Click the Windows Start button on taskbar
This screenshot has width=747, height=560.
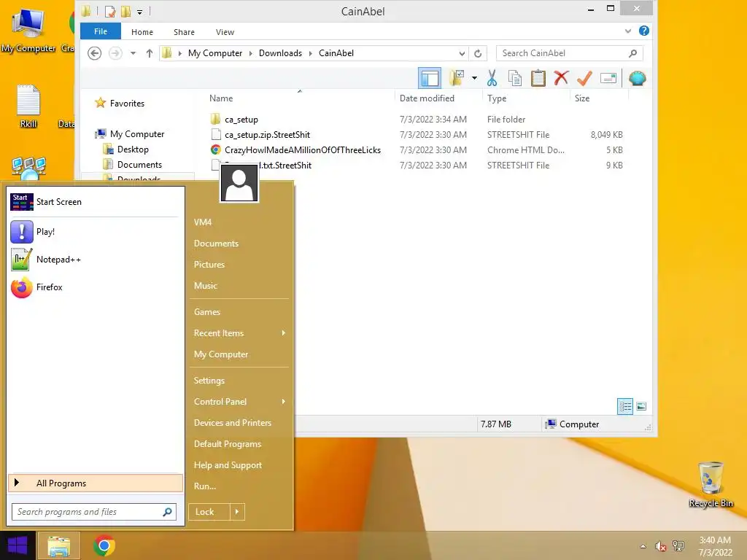(x=18, y=545)
